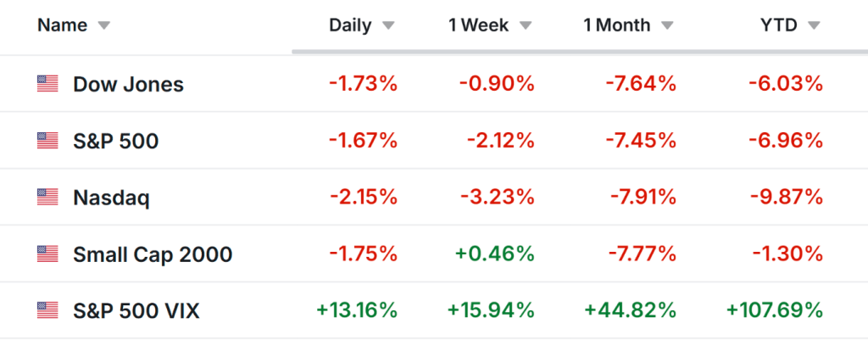Click the US flag beside S&P 500

(x=47, y=141)
